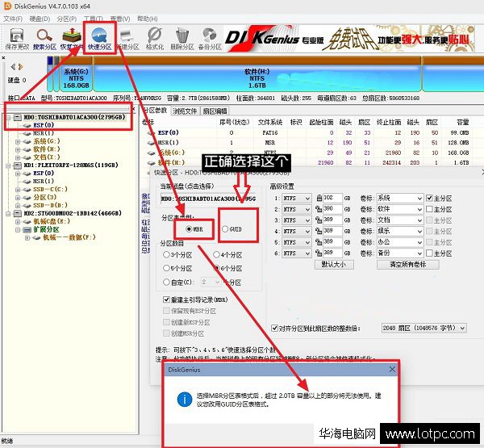Open the 查看(V) menu

(x=120, y=19)
